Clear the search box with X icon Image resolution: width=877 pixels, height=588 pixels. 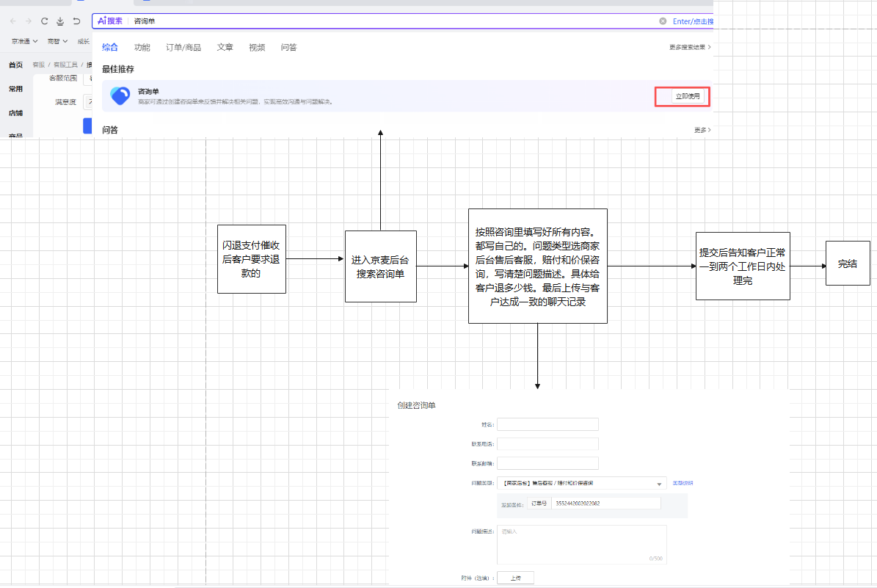[663, 21]
